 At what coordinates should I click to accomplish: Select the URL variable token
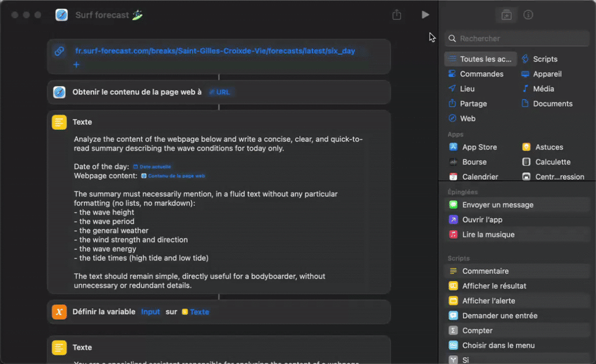point(219,92)
